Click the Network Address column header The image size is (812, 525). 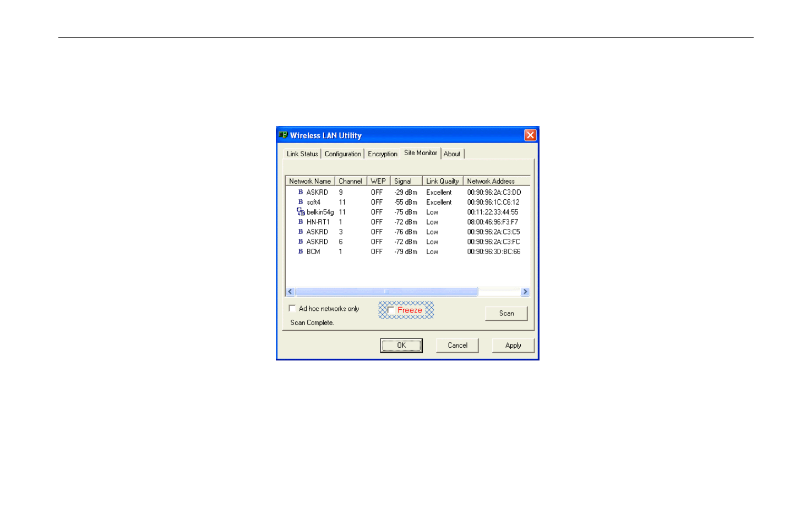point(497,181)
